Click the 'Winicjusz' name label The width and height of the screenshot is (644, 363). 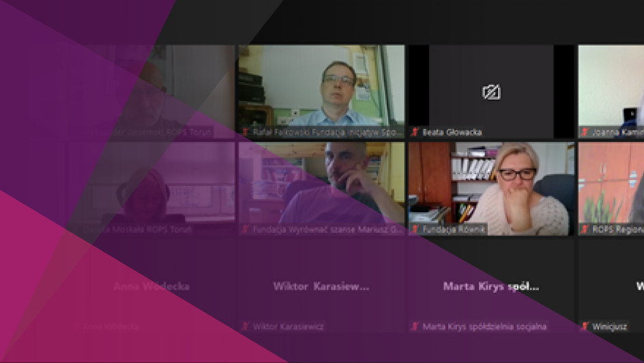[x=609, y=326]
